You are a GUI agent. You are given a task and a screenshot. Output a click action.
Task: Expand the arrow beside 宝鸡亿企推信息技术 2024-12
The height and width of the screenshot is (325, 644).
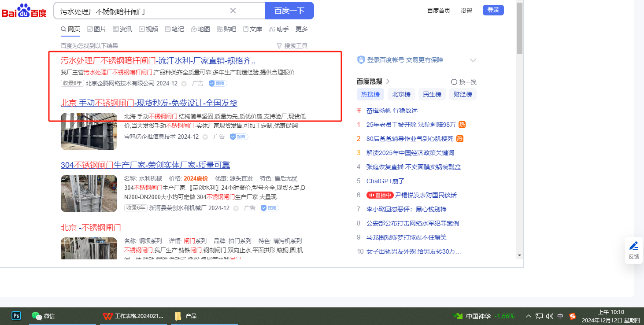[205, 137]
